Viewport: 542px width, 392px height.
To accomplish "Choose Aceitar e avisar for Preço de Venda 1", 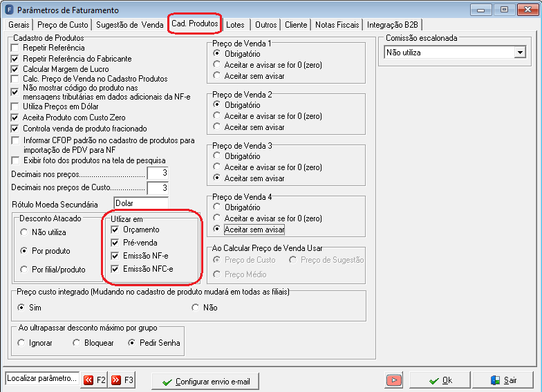I will coord(217,65).
